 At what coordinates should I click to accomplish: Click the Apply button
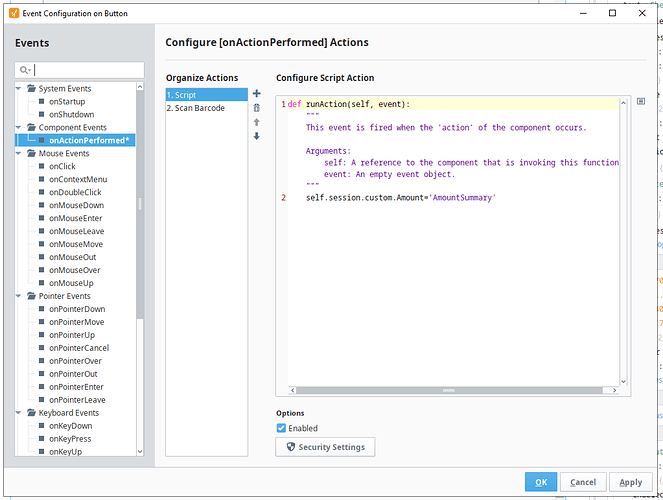pos(630,482)
